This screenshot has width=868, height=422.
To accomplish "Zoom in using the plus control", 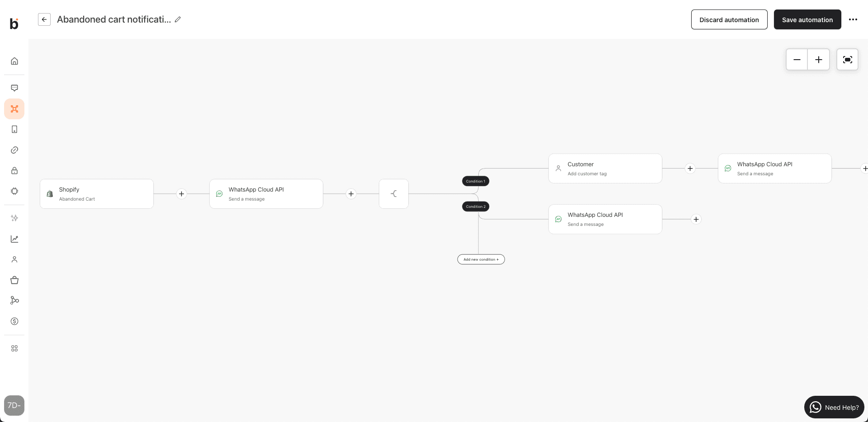I will [819, 59].
